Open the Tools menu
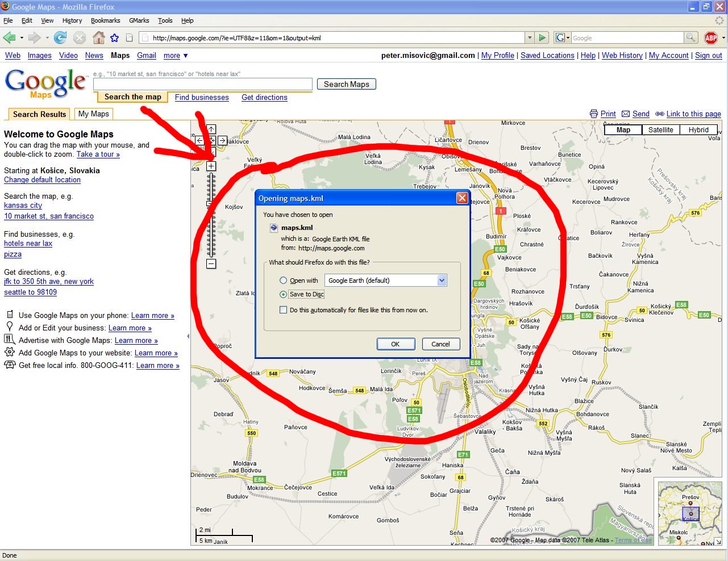 click(165, 20)
